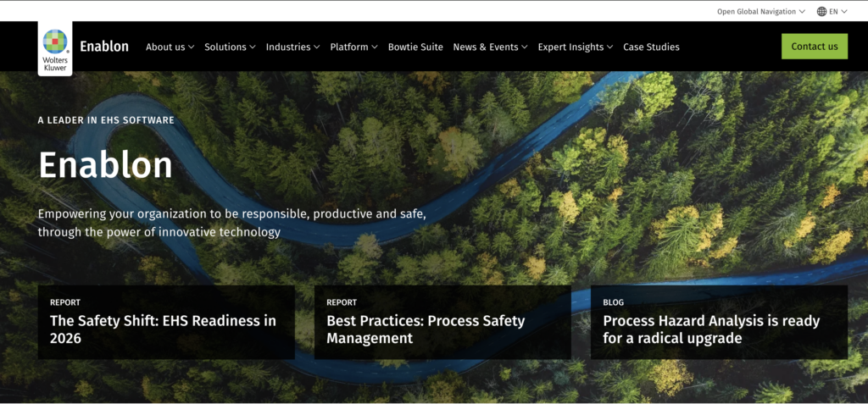This screenshot has width=868, height=404.
Task: Open the EN language selector chevron
Action: click(x=844, y=12)
